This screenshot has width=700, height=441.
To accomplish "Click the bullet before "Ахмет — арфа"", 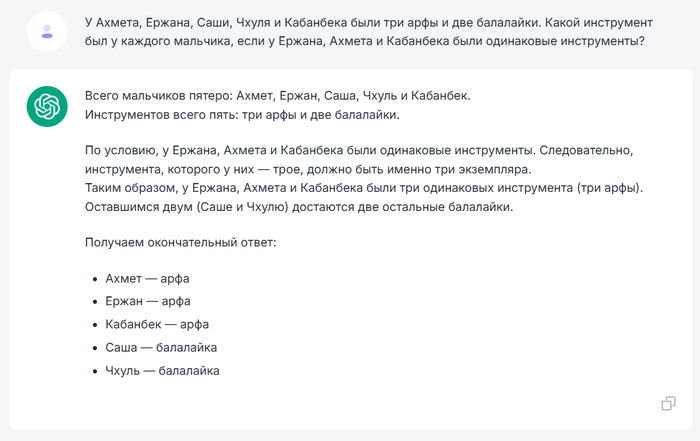I will coord(94,279).
